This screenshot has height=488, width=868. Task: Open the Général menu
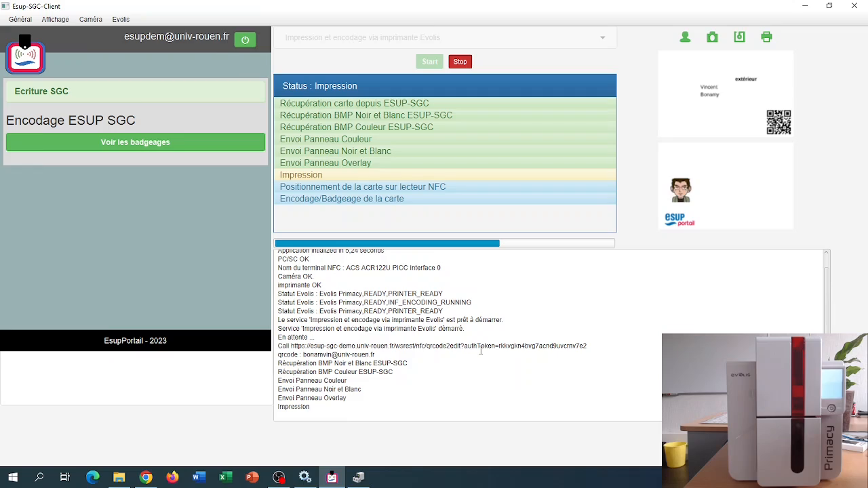pyautogui.click(x=20, y=20)
